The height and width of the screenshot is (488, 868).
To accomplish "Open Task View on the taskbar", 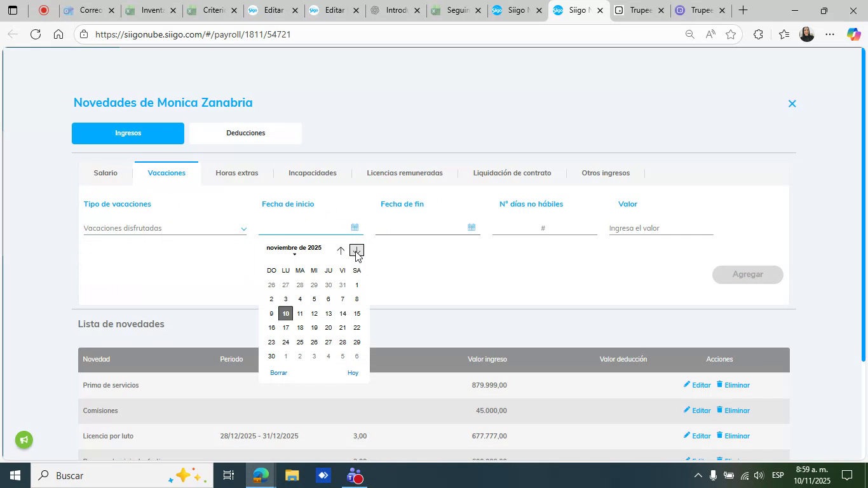I will coord(229,475).
